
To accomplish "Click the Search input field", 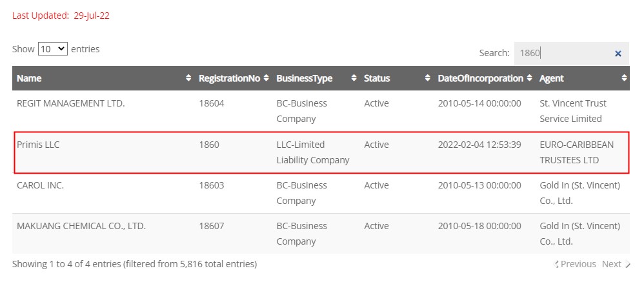I will coord(565,53).
